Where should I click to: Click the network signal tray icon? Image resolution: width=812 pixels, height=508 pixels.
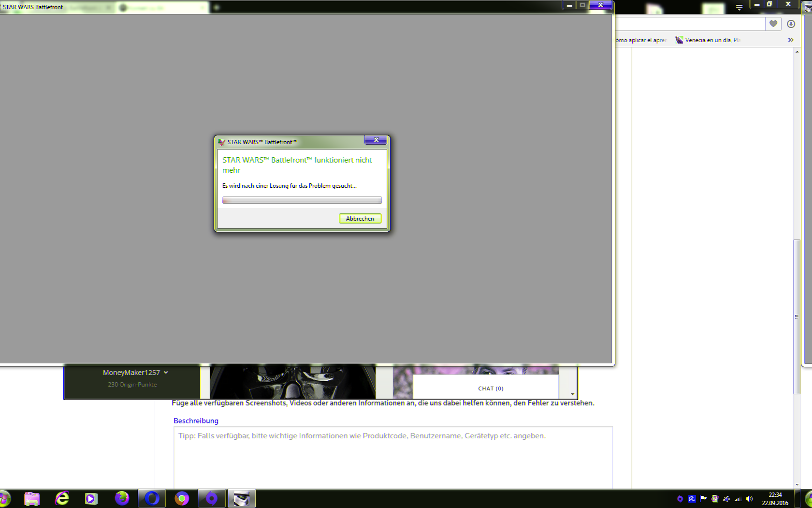pos(738,499)
